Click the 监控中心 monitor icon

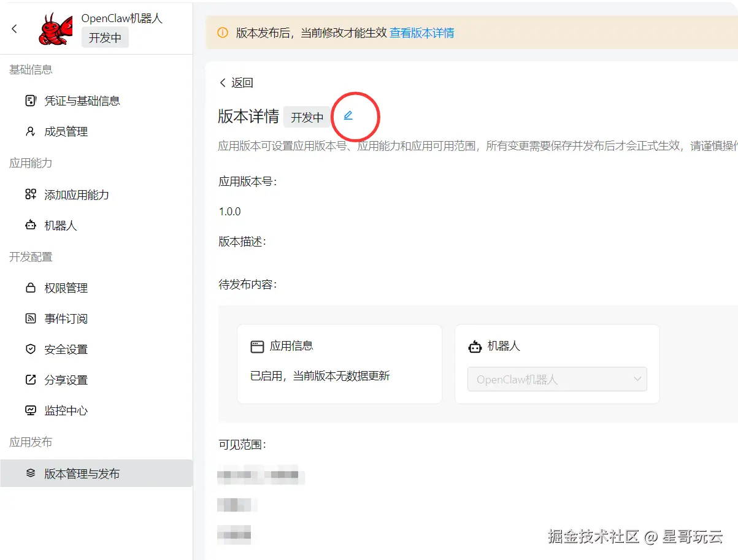(x=31, y=410)
